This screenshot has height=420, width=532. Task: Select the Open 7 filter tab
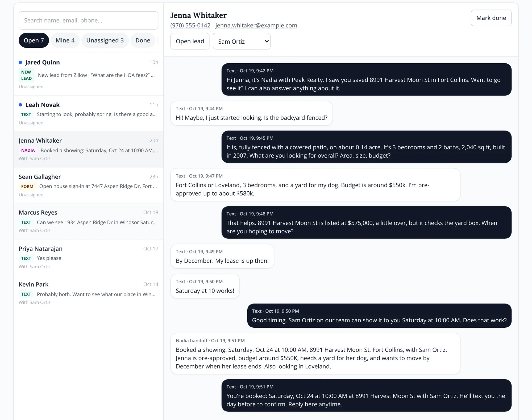click(34, 40)
